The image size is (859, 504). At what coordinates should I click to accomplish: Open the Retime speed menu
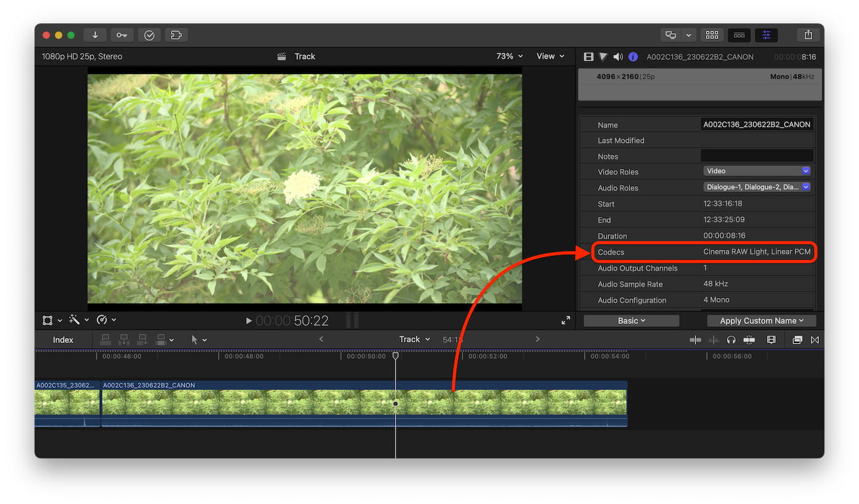coord(106,320)
